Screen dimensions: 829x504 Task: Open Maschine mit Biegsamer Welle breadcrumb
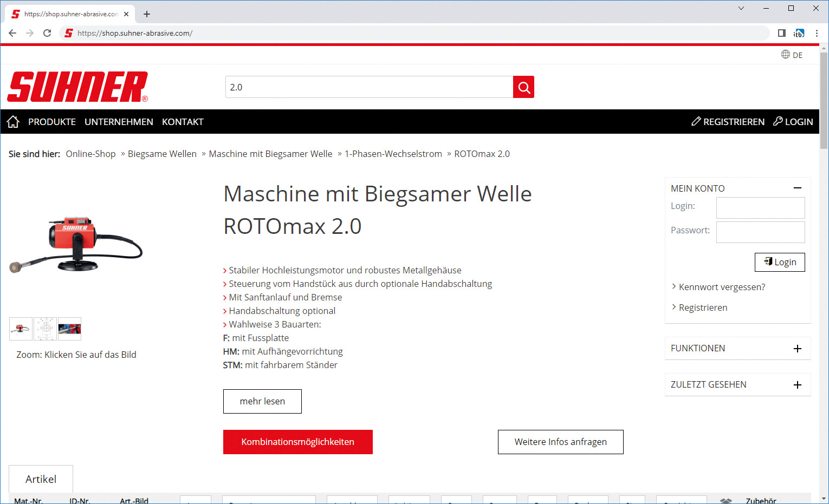tap(270, 154)
